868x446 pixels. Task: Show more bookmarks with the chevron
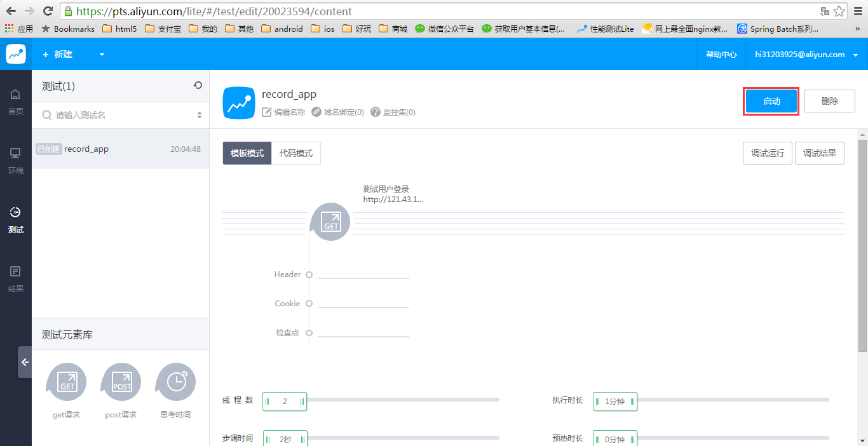point(858,29)
